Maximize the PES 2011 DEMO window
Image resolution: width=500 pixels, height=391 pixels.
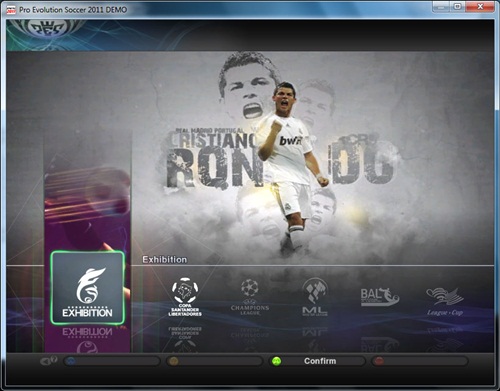tap(458, 7)
